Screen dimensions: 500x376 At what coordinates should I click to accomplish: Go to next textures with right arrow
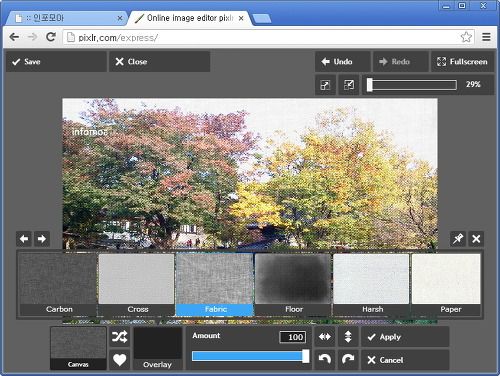point(42,239)
